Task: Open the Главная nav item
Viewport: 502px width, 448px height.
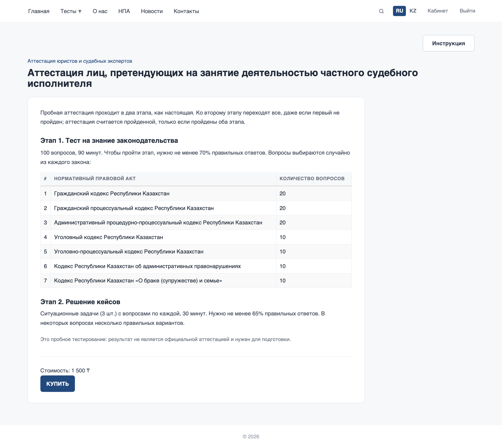Action: 39,11
